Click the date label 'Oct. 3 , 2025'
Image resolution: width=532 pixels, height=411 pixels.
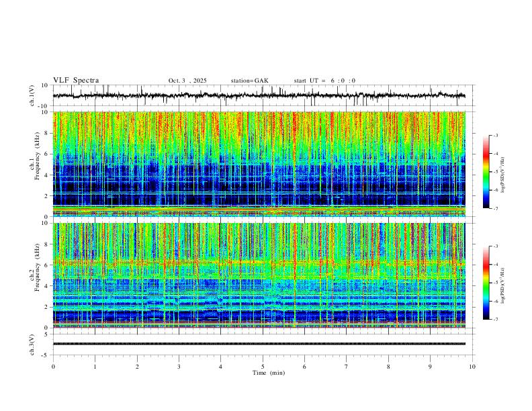click(187, 81)
